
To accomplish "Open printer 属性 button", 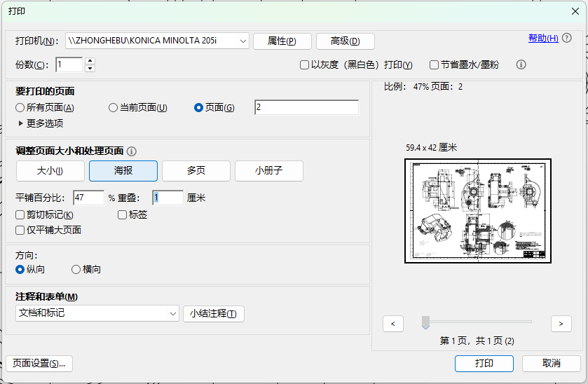I will 282,41.
